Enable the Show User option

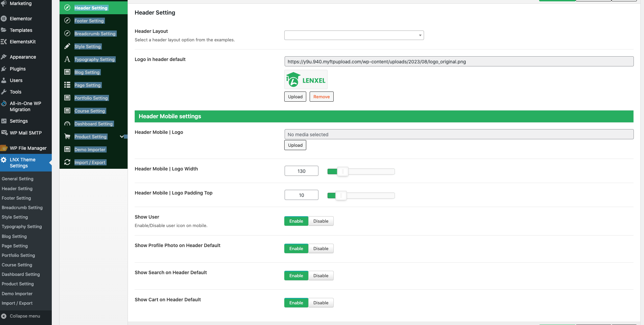(296, 221)
